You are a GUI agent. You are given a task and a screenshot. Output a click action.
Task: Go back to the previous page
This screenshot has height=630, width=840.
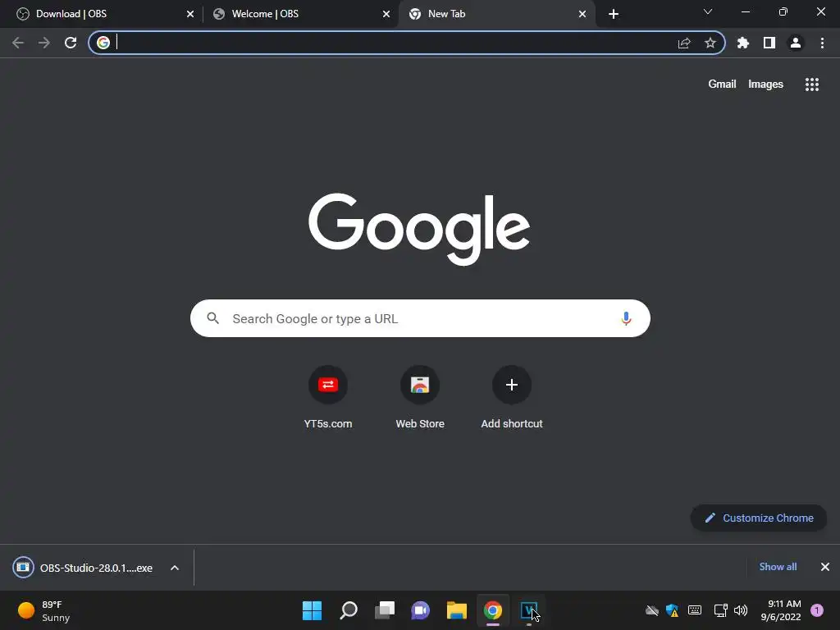pyautogui.click(x=18, y=43)
